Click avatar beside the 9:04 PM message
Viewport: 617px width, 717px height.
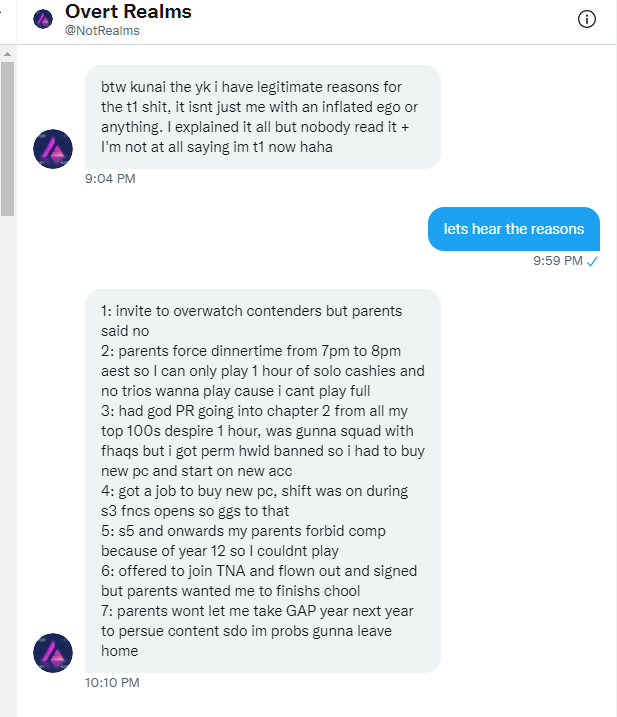click(53, 149)
